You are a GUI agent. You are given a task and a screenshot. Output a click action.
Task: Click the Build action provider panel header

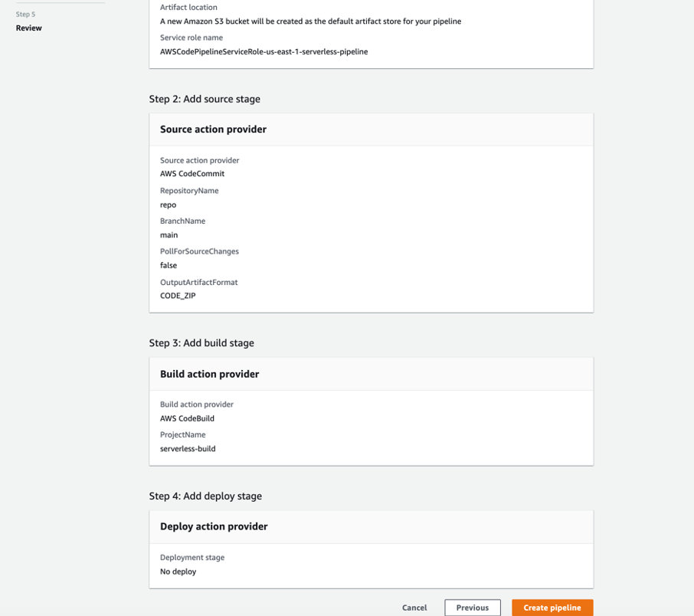(x=209, y=374)
